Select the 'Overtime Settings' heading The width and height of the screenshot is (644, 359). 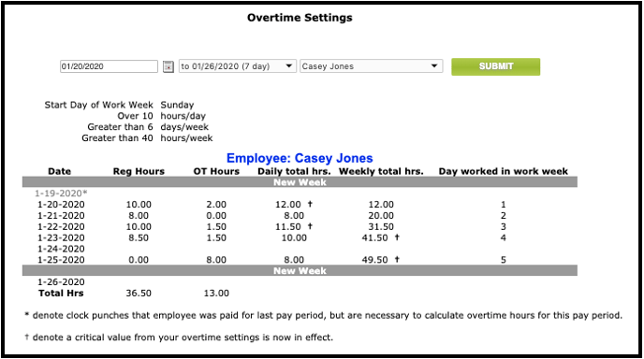click(x=300, y=18)
